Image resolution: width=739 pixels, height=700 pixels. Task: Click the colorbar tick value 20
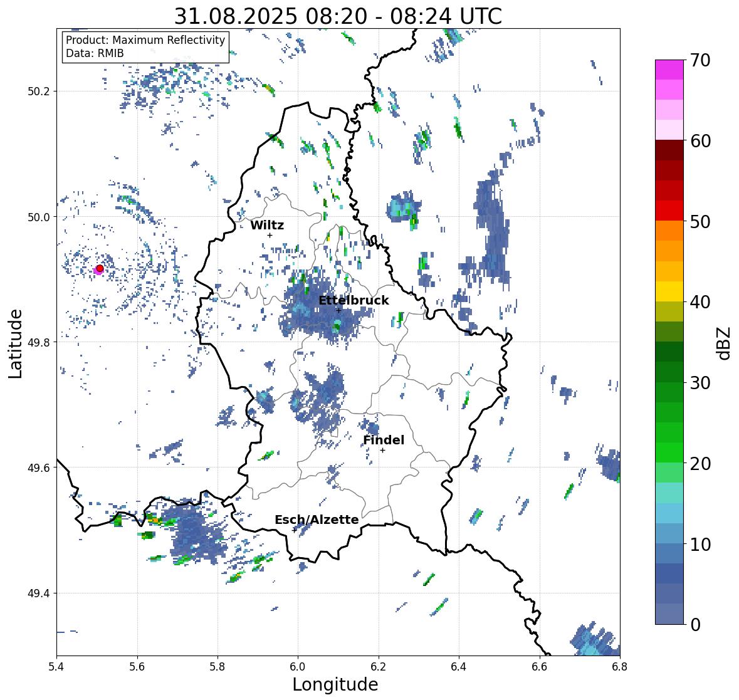700,464
